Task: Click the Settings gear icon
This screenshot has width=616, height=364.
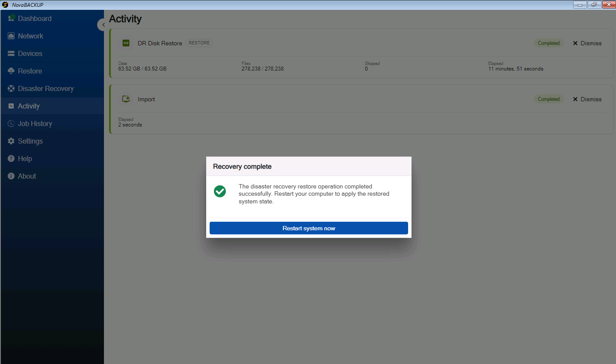Action: coord(11,141)
